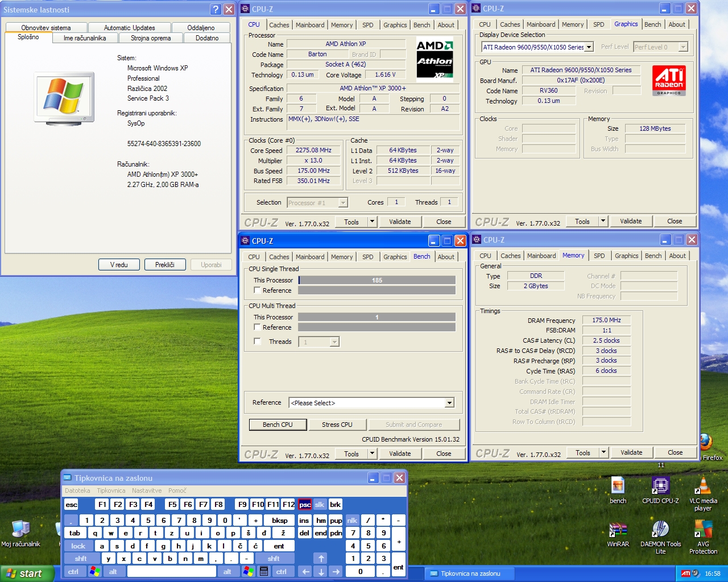Click the bksp key on on-screen keyboard
The height and width of the screenshot is (582, 728).
(280, 520)
